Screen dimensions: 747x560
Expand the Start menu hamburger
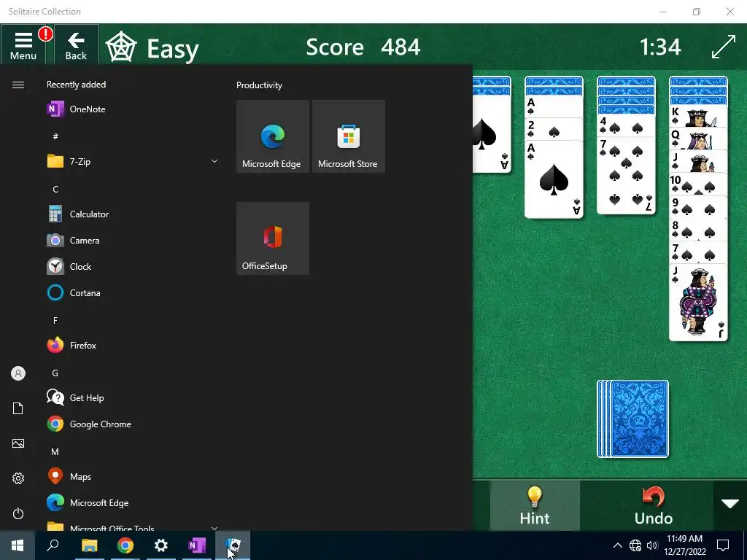(18, 85)
